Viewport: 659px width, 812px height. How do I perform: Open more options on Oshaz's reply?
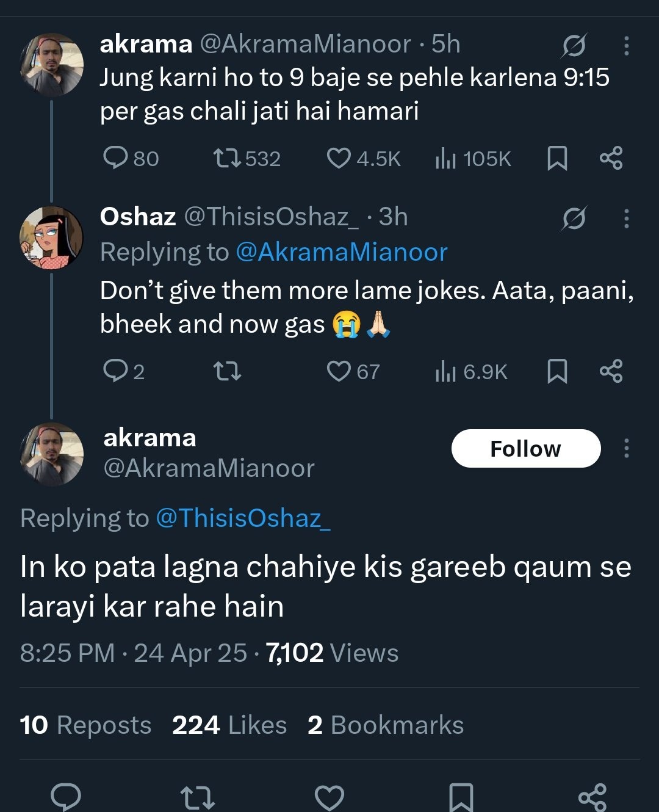626,219
